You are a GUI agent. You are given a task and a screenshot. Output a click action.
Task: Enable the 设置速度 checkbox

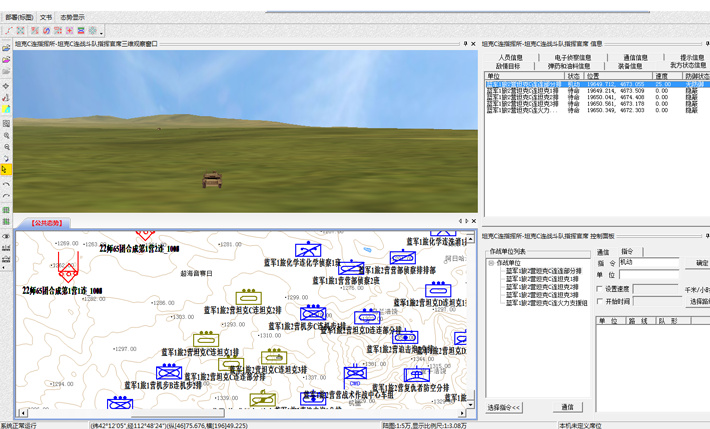[x=600, y=289]
